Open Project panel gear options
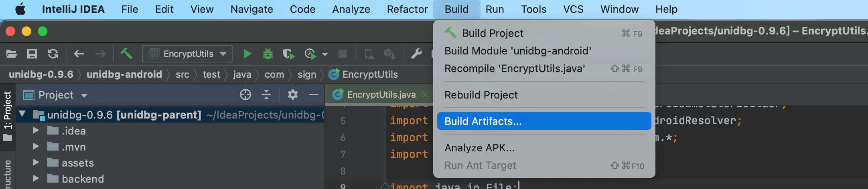The height and width of the screenshot is (189, 868). click(x=293, y=94)
